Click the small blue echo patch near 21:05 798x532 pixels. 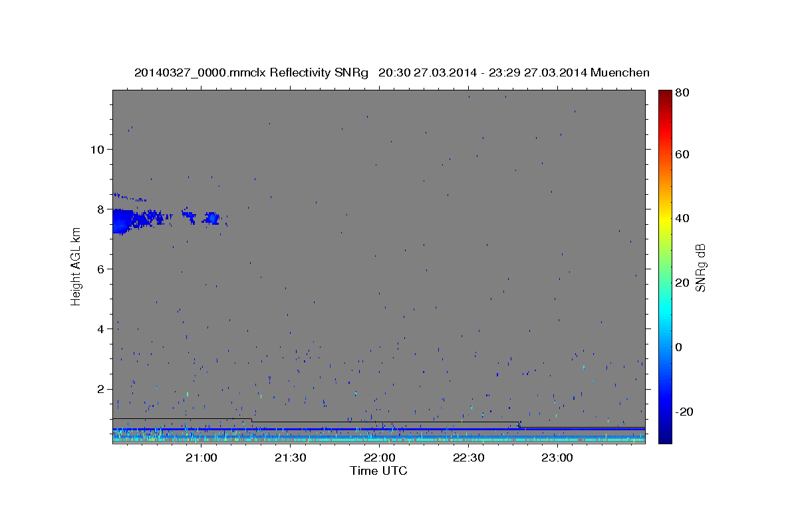coord(212,217)
